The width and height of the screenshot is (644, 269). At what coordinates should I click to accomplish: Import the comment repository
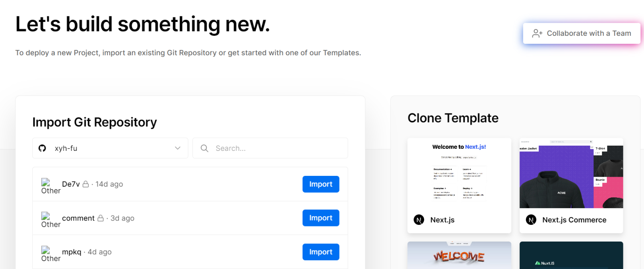point(320,218)
